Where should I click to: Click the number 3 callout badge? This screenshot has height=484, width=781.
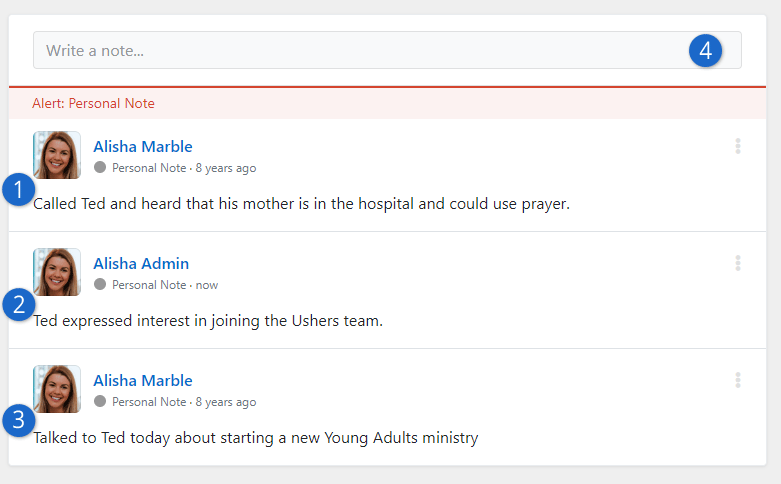click(x=18, y=420)
